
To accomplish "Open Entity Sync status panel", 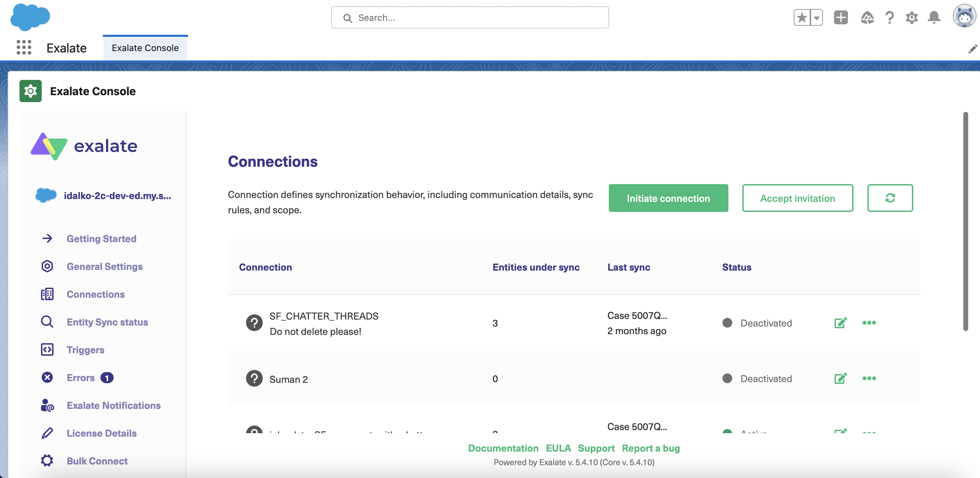I will click(x=106, y=322).
